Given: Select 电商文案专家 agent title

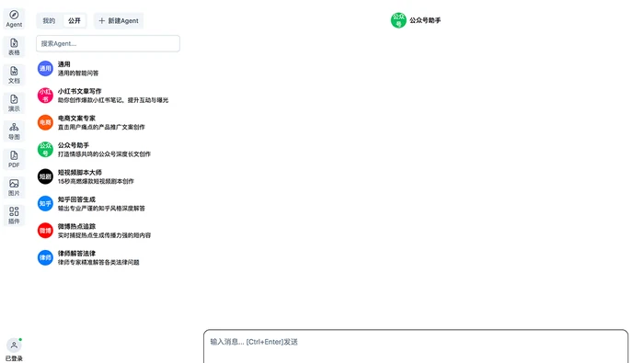Looking at the screenshot, I should point(76,119).
